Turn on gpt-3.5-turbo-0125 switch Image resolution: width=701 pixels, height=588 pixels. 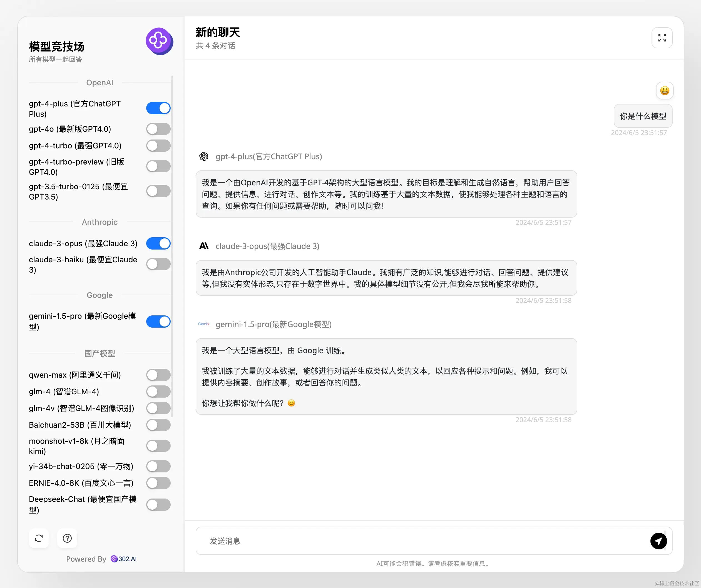(158, 191)
